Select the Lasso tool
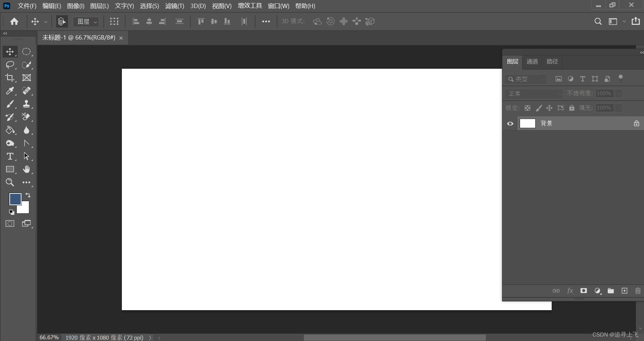Screen dimensions: 644x341 click(x=10, y=65)
